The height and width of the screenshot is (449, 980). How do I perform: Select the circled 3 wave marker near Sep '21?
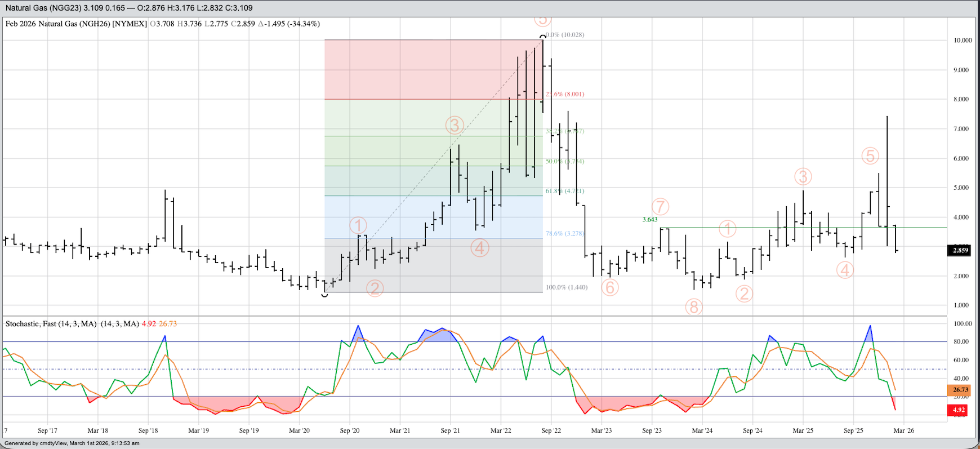click(x=454, y=125)
